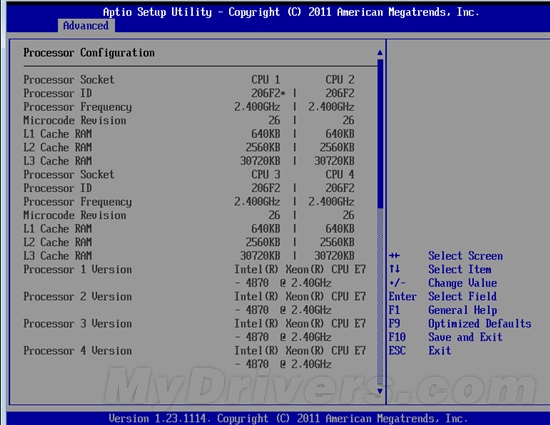The width and height of the screenshot is (550, 425).
Task: Select the Processor 4 Version label
Action: (x=78, y=351)
